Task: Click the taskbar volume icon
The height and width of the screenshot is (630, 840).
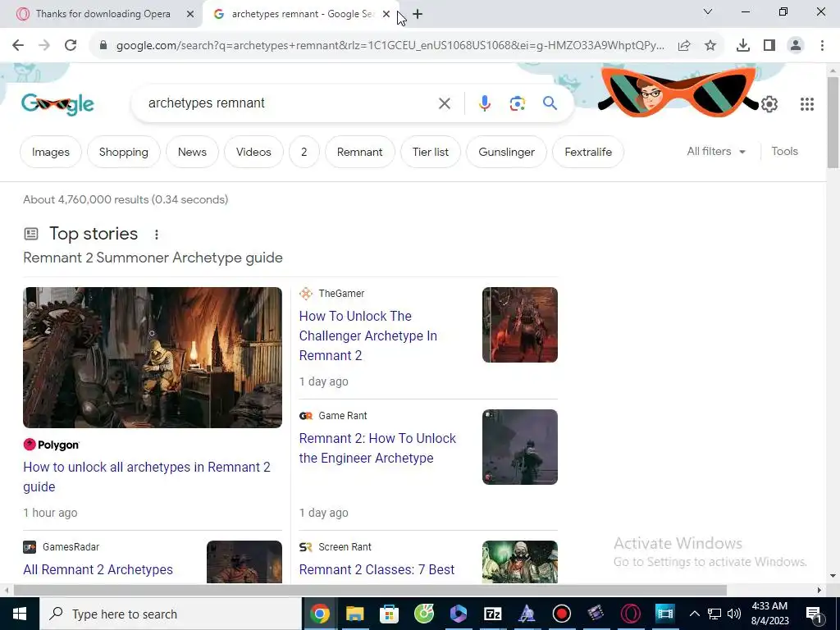Action: pyautogui.click(x=734, y=614)
